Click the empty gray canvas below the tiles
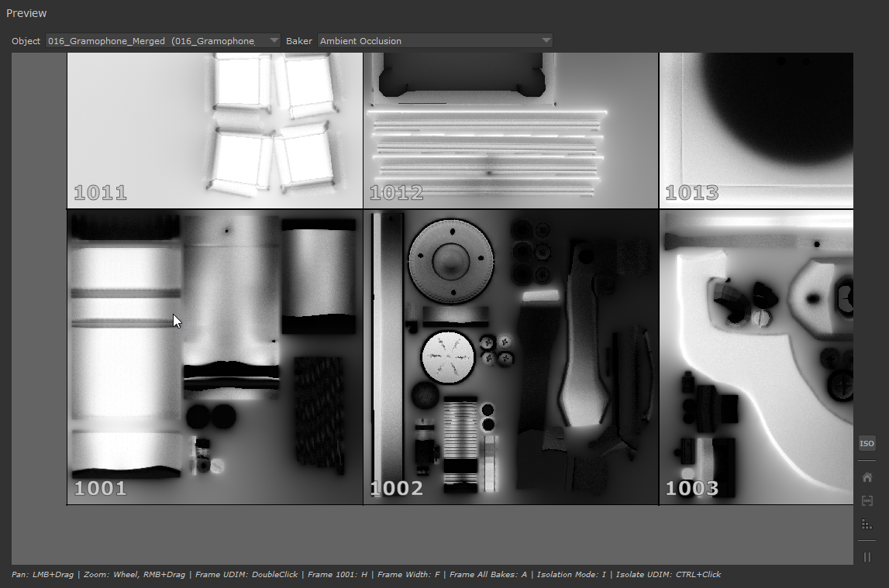Image resolution: width=889 pixels, height=588 pixels. click(434, 535)
